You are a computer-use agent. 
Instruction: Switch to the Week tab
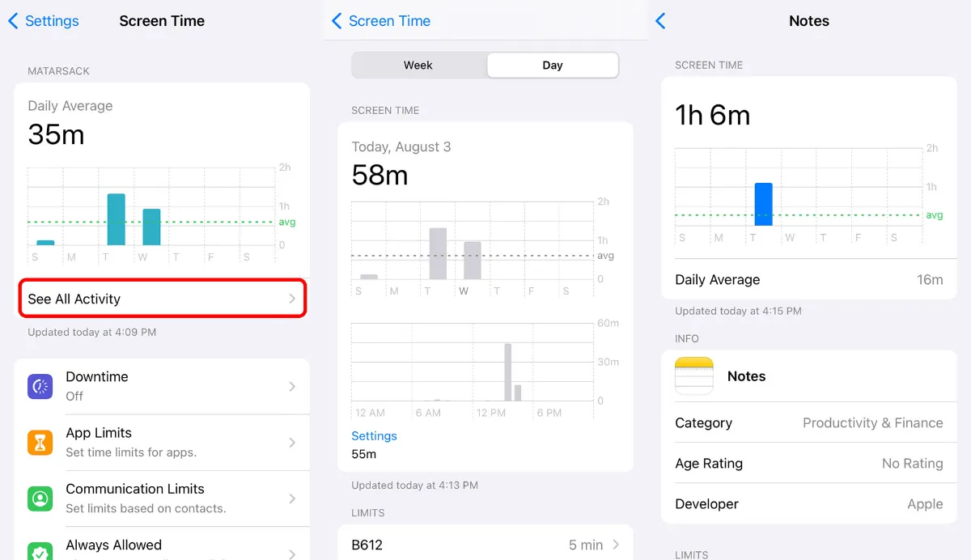pos(419,65)
